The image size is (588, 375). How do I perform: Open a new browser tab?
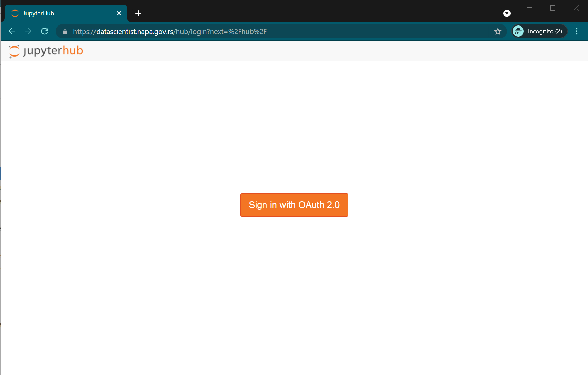click(138, 13)
